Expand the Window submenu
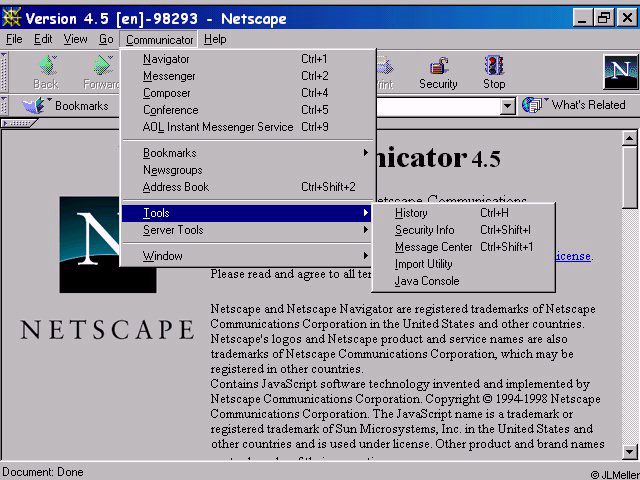 (247, 256)
